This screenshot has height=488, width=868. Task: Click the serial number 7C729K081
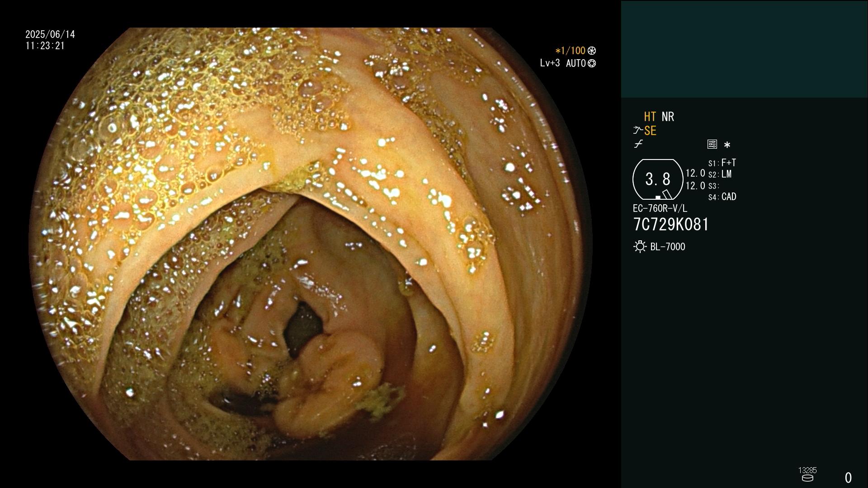[x=671, y=225]
